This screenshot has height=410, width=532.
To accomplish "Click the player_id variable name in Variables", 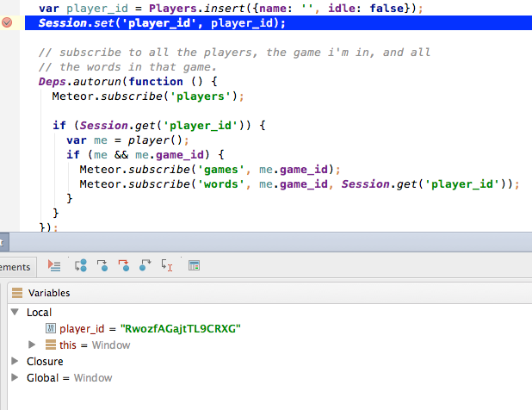I will [x=82, y=328].
